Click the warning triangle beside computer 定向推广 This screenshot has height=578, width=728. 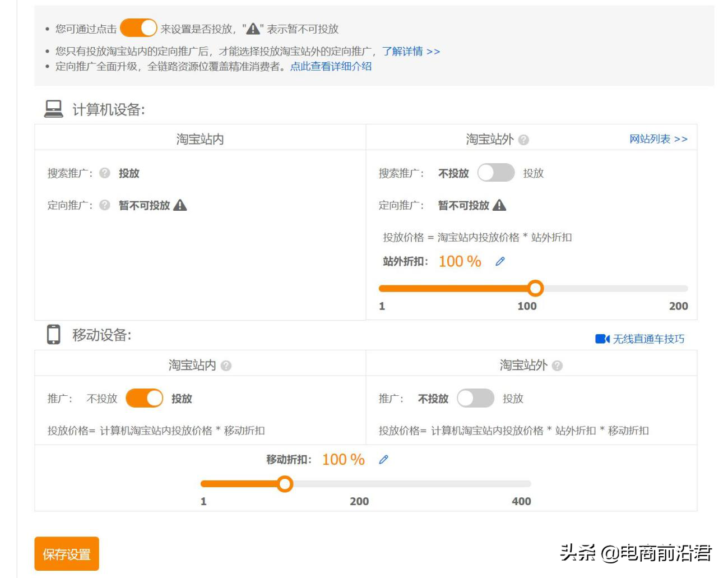click(180, 205)
